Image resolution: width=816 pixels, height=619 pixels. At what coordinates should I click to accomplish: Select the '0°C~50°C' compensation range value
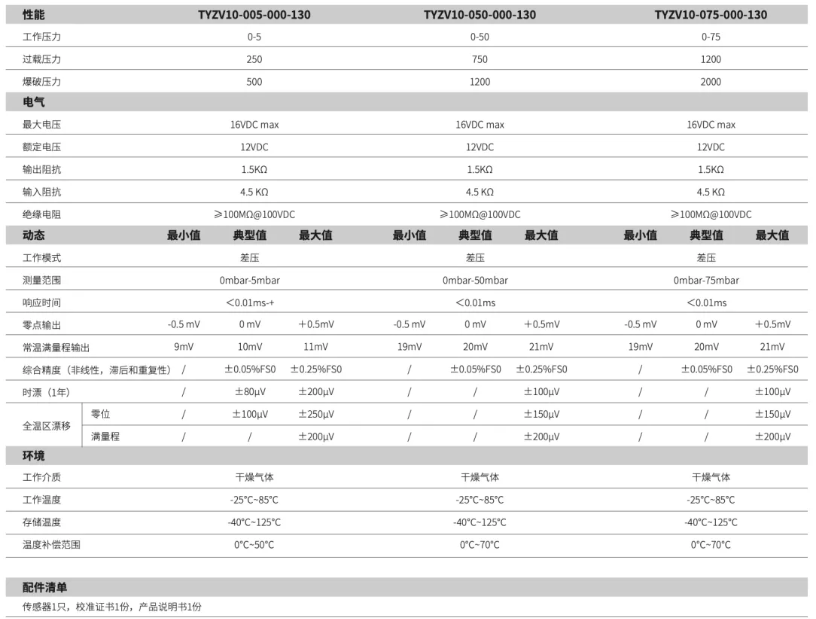(x=254, y=545)
